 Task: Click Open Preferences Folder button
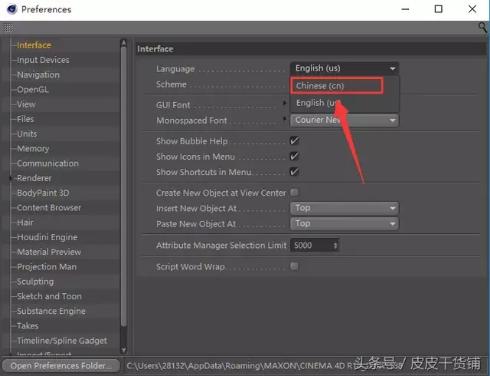click(61, 366)
